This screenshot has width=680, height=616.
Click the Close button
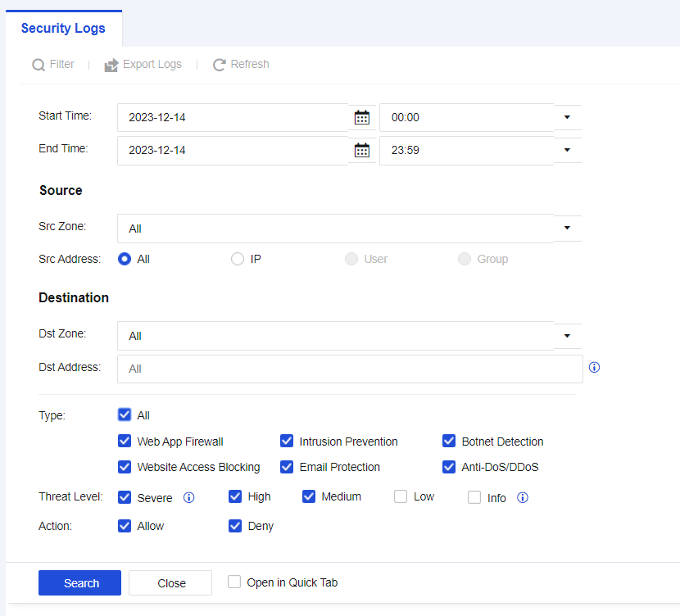(171, 583)
